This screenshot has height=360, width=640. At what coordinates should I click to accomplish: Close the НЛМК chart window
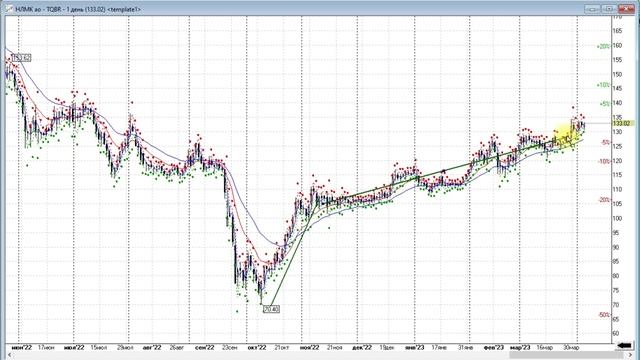click(626, 9)
